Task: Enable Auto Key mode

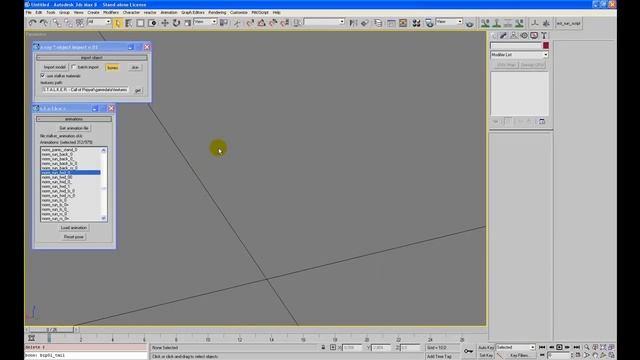Action: (x=486, y=347)
